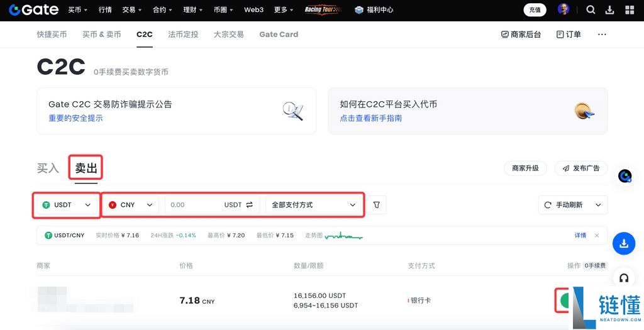Swap the USDT amount currency arrows

[x=249, y=204]
